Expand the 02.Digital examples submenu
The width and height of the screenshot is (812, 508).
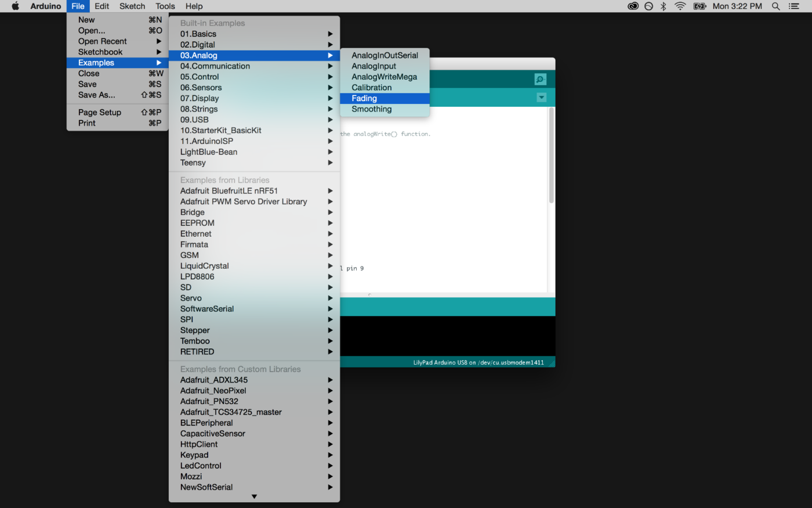[x=254, y=45]
